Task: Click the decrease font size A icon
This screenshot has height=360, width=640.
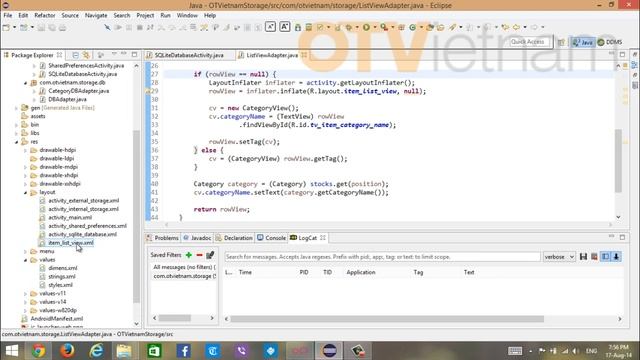Action: coord(270,27)
